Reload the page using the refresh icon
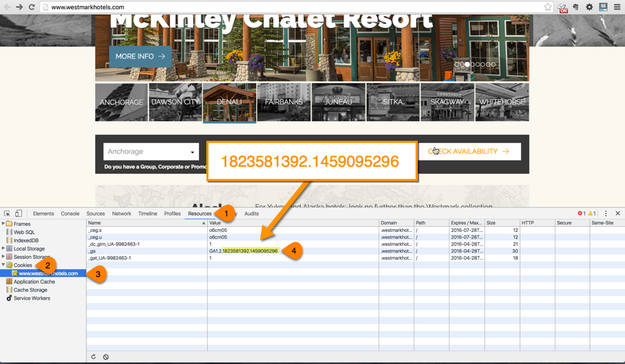This screenshot has height=364, width=625. click(31, 7)
